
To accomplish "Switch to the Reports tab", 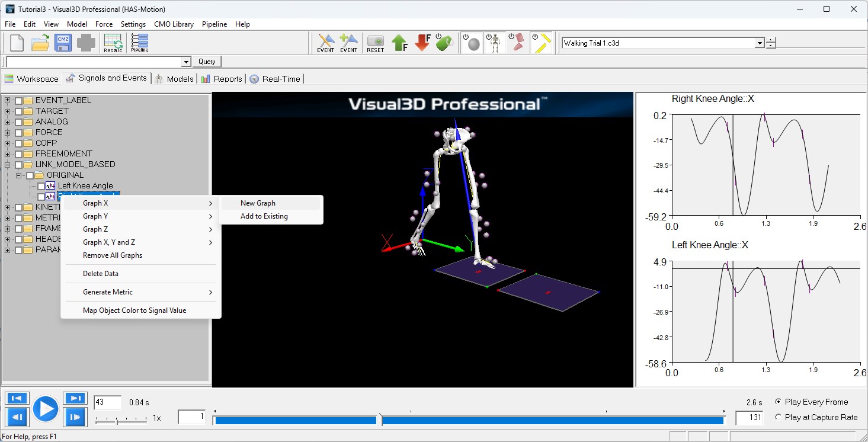I will pyautogui.click(x=221, y=78).
